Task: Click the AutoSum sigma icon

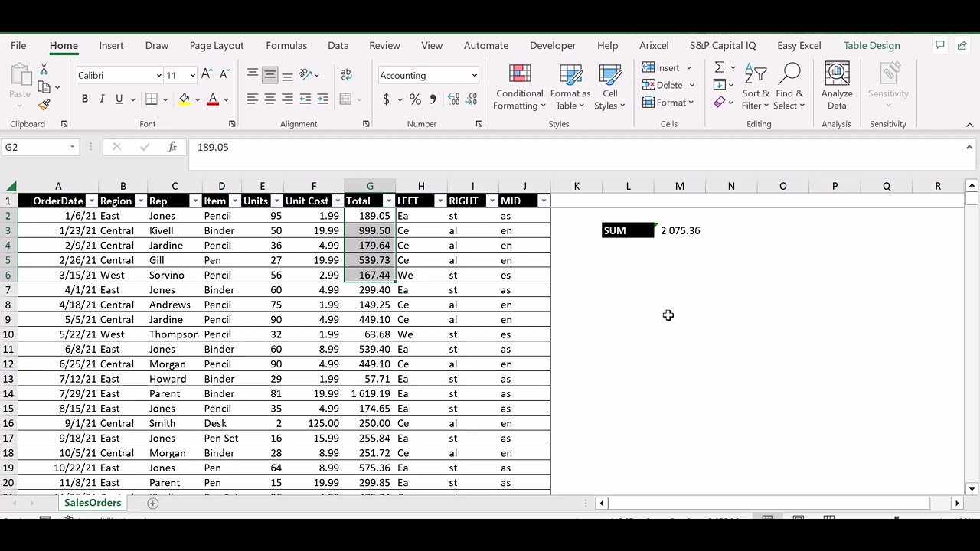Action: (720, 67)
